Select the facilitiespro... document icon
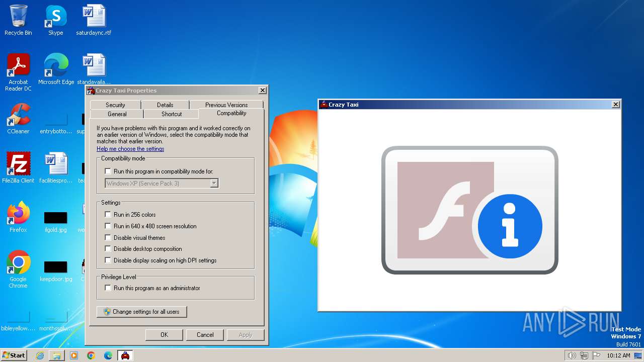Viewport: 644px width, 362px height. 56,168
